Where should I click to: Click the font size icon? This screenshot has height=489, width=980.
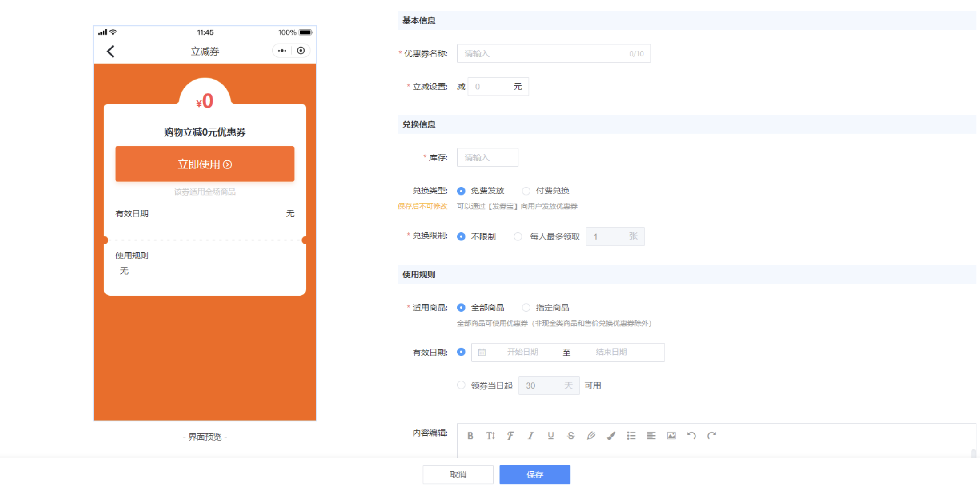pos(490,436)
